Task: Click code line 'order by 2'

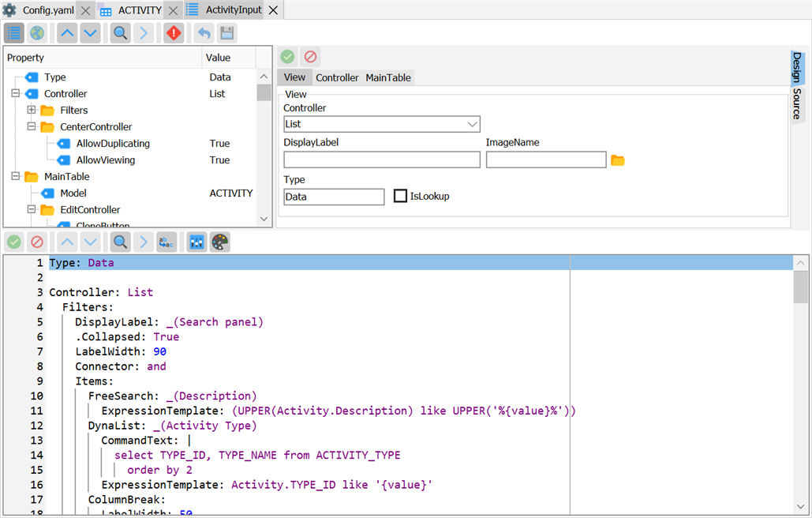Action: (x=159, y=470)
